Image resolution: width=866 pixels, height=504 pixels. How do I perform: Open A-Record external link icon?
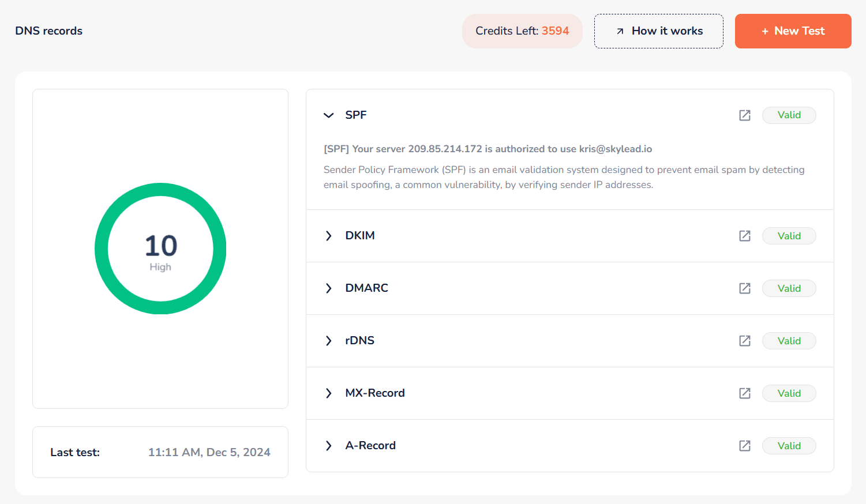745,446
